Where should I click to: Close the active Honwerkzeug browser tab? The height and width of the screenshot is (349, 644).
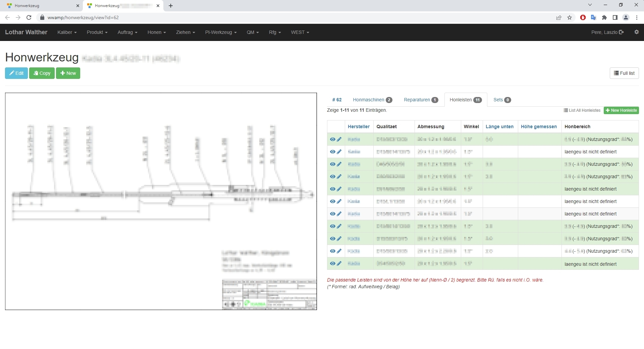158,6
